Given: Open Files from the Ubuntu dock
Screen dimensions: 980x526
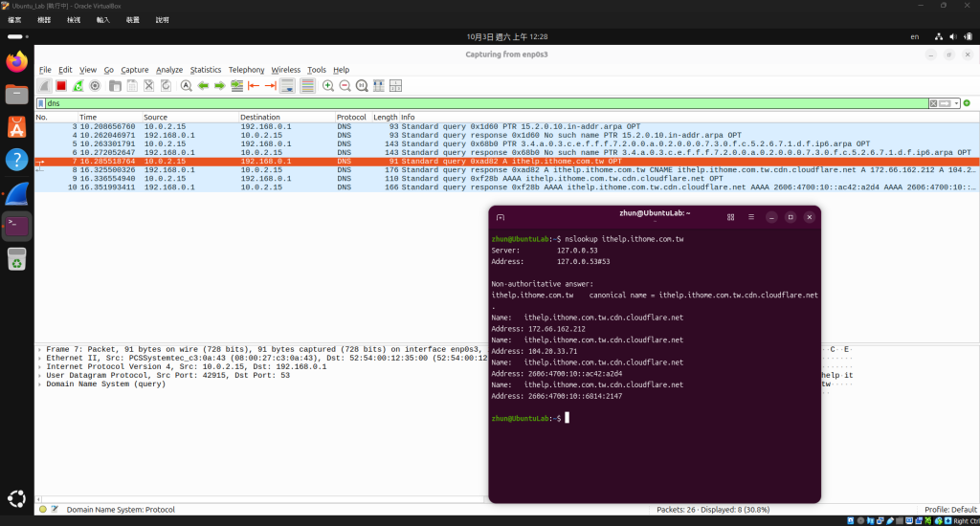Looking at the screenshot, I should 17,95.
